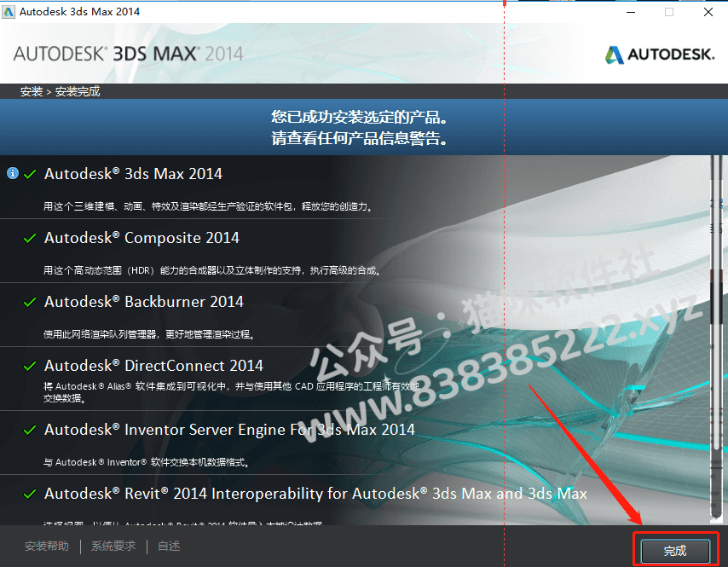
Task: Select the Revit 2014 Interoperability product title
Action: (x=315, y=494)
